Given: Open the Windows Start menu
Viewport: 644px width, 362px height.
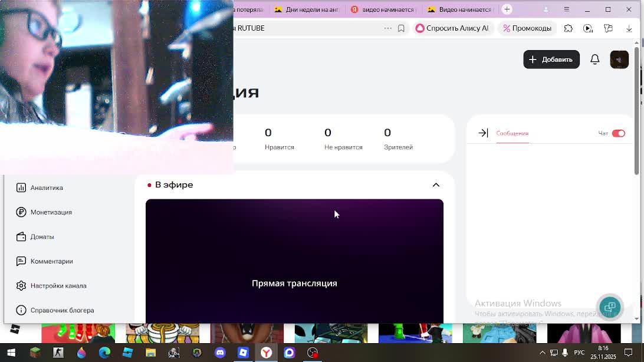Looking at the screenshot, I should click(11, 353).
